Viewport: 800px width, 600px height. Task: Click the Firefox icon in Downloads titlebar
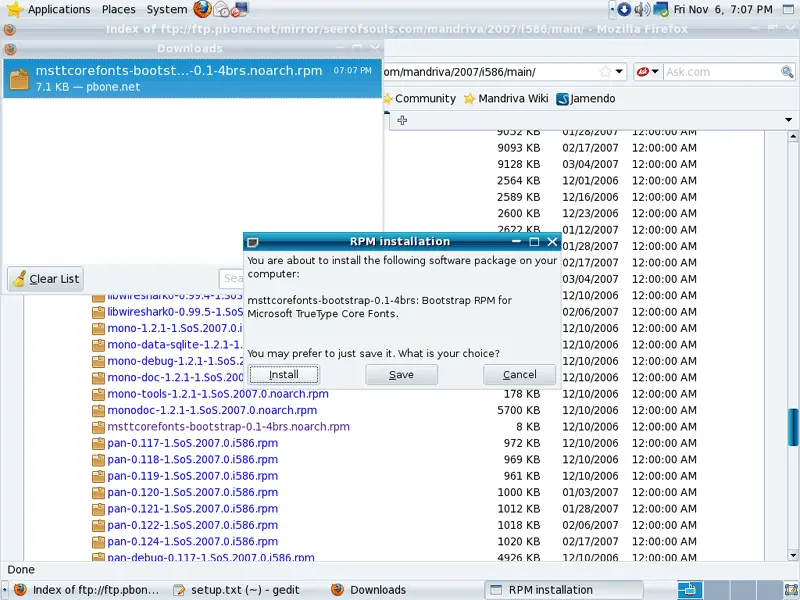[10, 49]
